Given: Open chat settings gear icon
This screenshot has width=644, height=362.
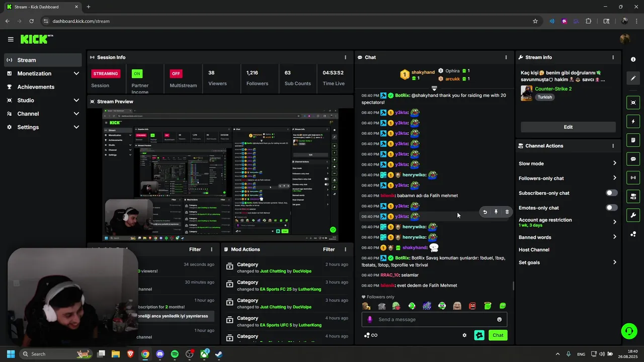Looking at the screenshot, I should coord(464,335).
